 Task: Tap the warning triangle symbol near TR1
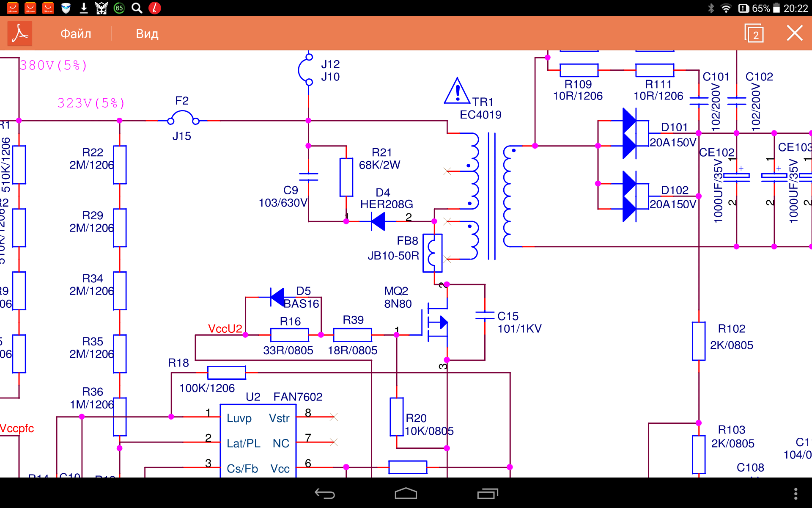[x=457, y=91]
